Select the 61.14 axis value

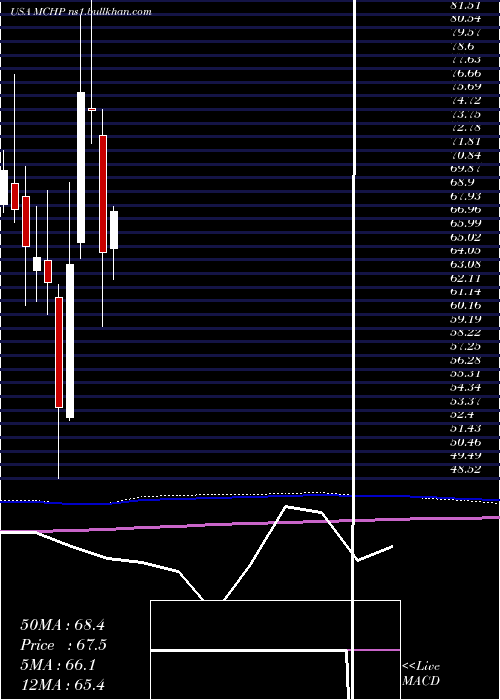[x=465, y=292]
